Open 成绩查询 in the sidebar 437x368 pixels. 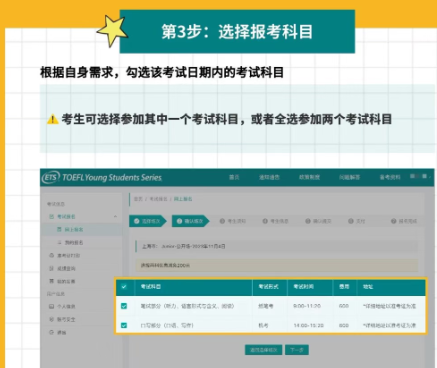(x=66, y=268)
